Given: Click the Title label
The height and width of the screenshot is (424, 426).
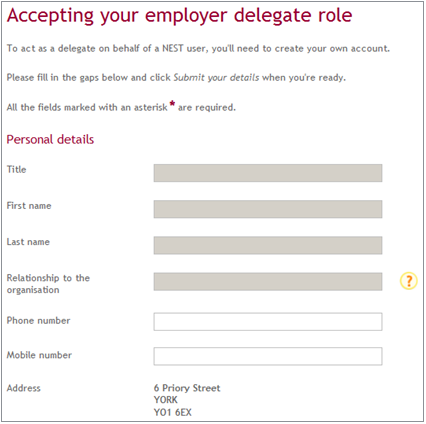Looking at the screenshot, I should [x=16, y=169].
